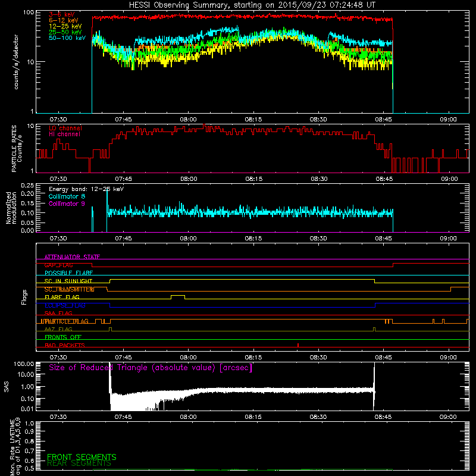Click the 'LO channel' legend label
This screenshot has height=476, width=476.
click(65, 128)
